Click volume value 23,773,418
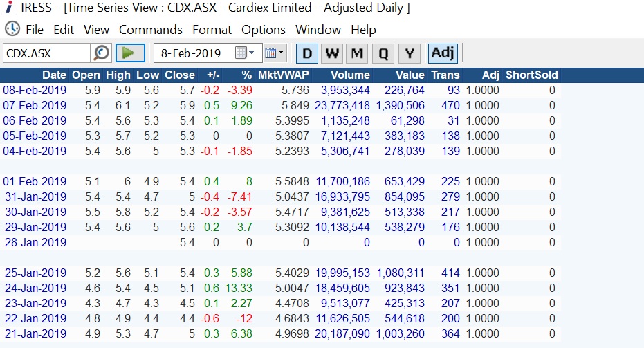 point(342,106)
